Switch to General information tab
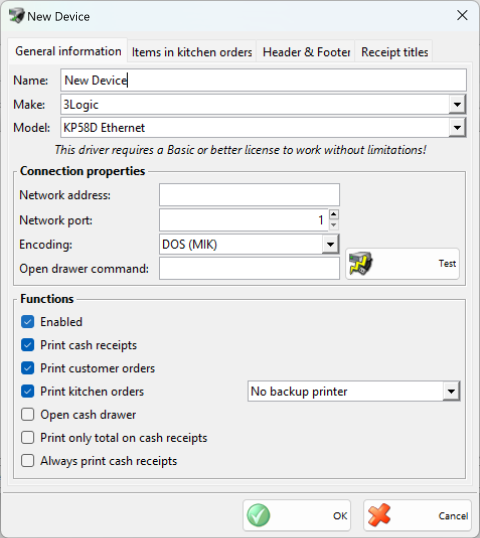Screen dimensions: 480x538 68,51
